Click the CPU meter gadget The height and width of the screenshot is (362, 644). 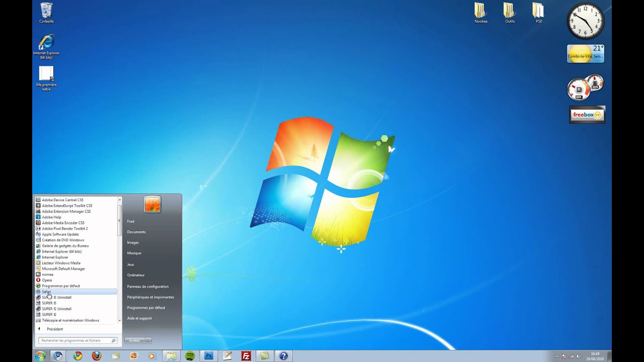(x=586, y=87)
